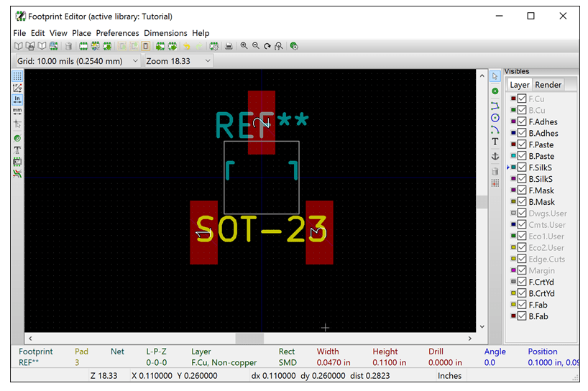This screenshot has width=588, height=391.
Task: Click the undo arrow icon
Action: click(186, 46)
